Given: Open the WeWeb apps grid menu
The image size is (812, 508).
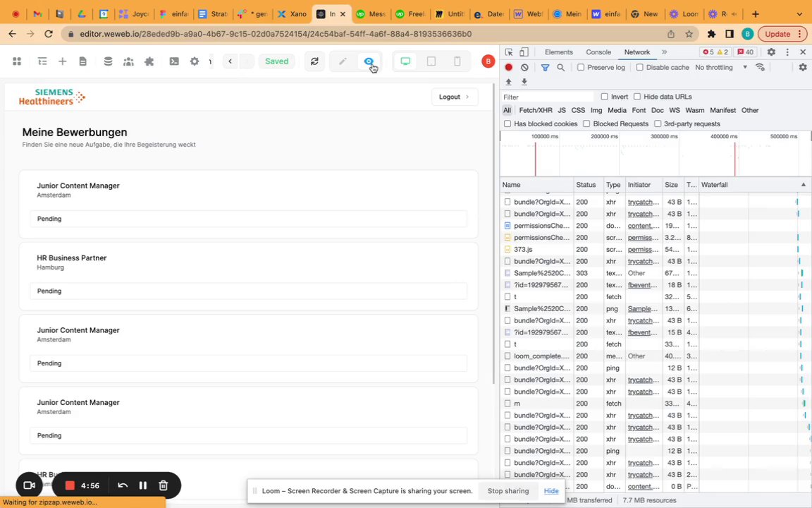Looking at the screenshot, I should point(17,61).
